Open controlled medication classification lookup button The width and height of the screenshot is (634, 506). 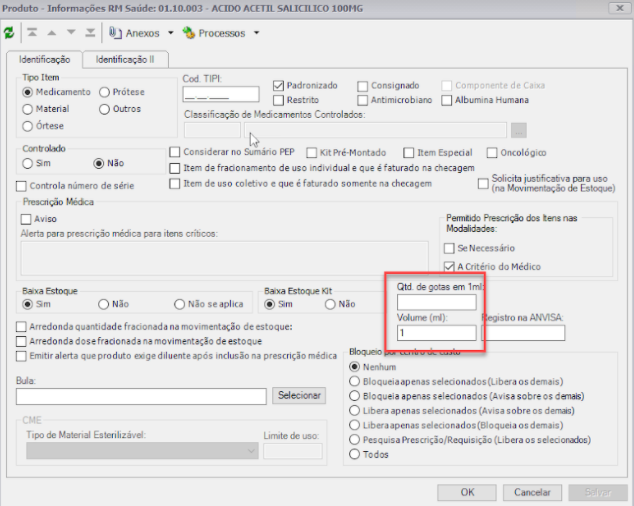pos(519,130)
